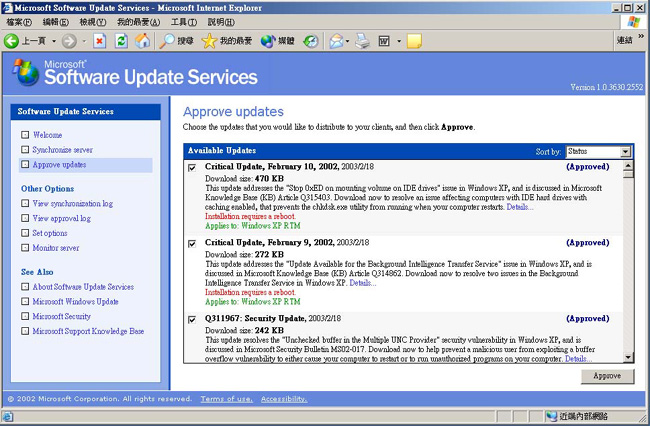Uncheck Critical Update February 9, 2002
This screenshot has height=426, width=650.
click(x=192, y=243)
